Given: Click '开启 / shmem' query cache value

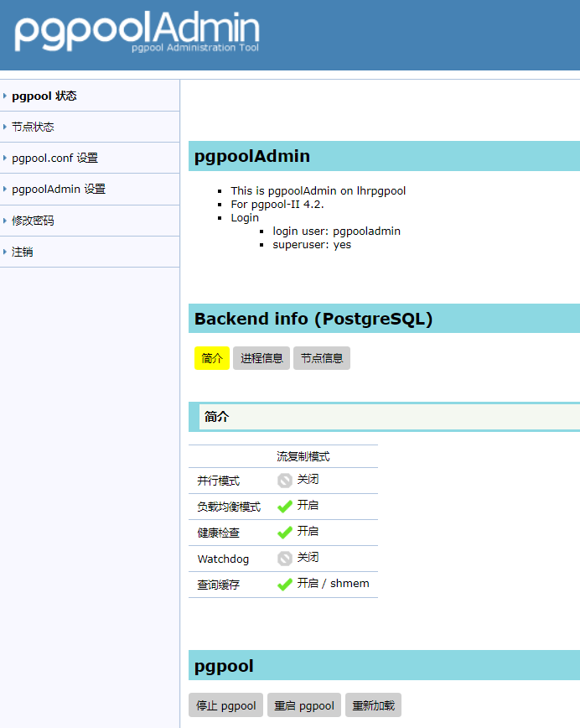Looking at the screenshot, I should pos(333,583).
